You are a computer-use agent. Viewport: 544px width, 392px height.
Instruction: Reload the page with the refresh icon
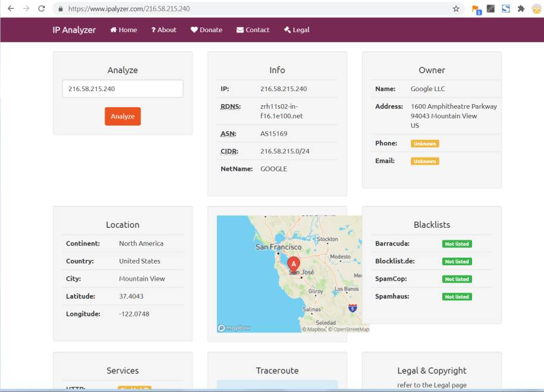[x=42, y=9]
